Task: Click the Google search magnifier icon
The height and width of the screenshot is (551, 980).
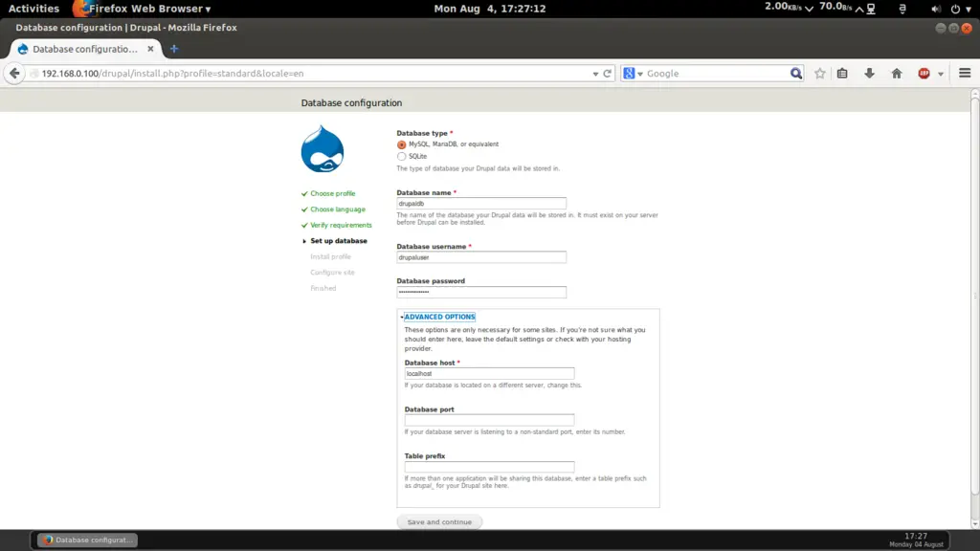Action: (795, 73)
